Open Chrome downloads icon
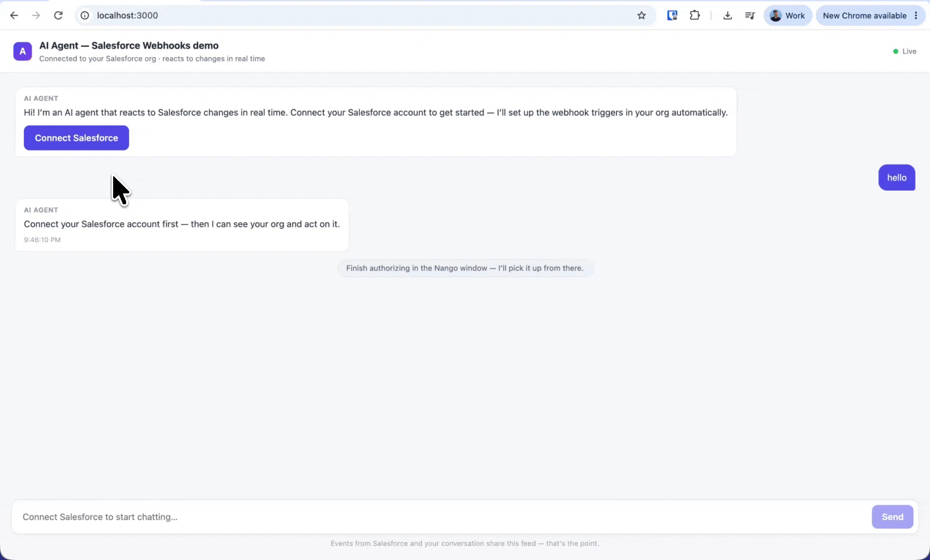930x560 pixels. pyautogui.click(x=728, y=16)
